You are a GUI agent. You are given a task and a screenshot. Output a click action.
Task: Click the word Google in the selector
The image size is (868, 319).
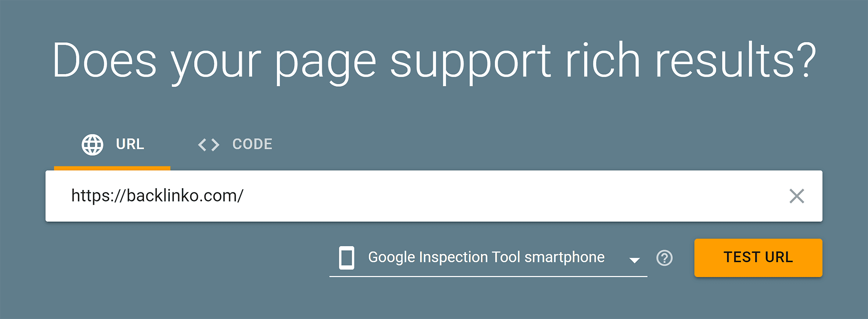[x=392, y=258]
